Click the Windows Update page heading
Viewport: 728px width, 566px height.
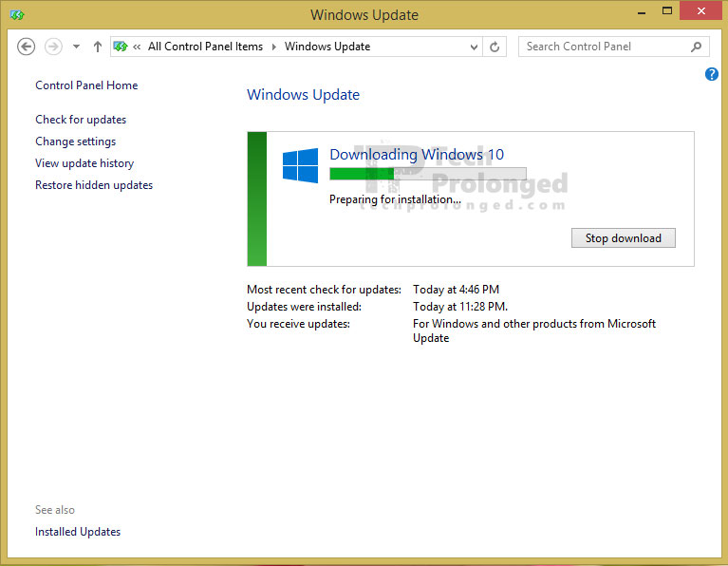(303, 95)
